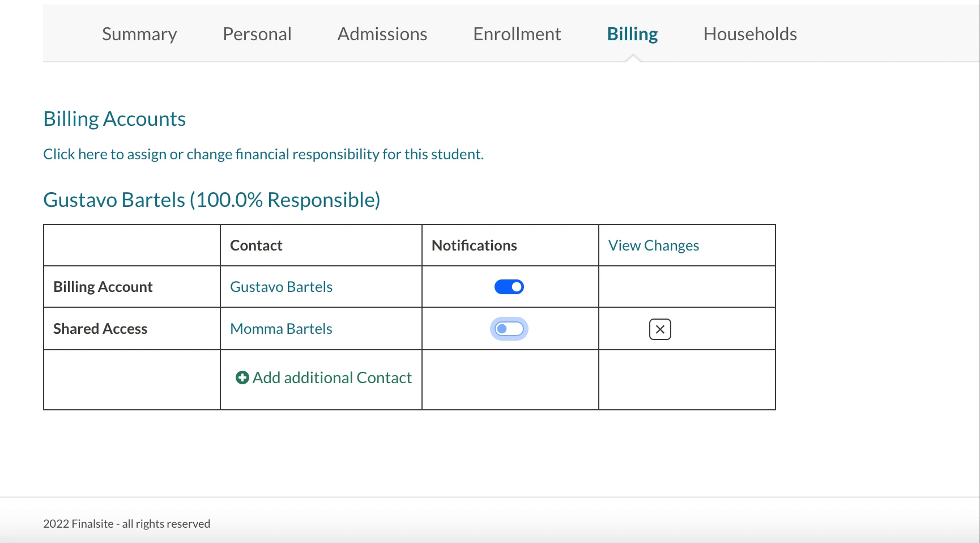This screenshot has height=543, width=980.
Task: Click the green plus icon for adding a contact
Action: [242, 377]
